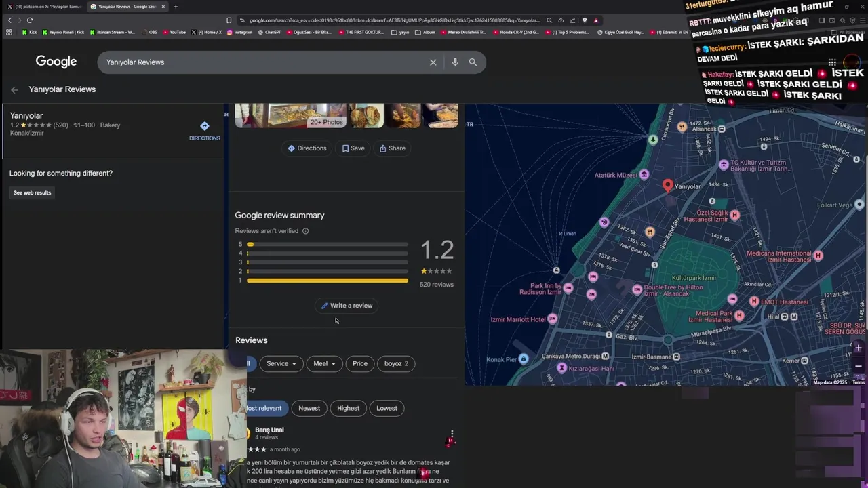Sort reviews by Lowest
868x488 pixels.
pyautogui.click(x=387, y=408)
